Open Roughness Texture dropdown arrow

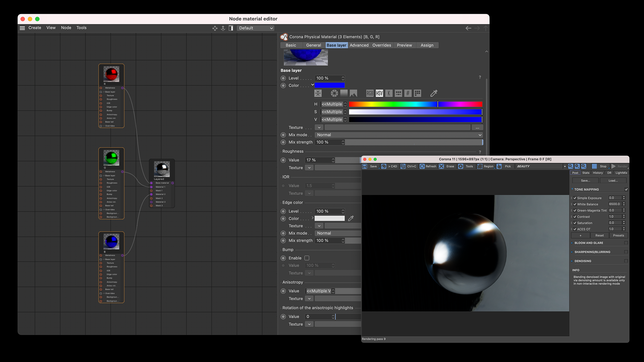pos(309,168)
